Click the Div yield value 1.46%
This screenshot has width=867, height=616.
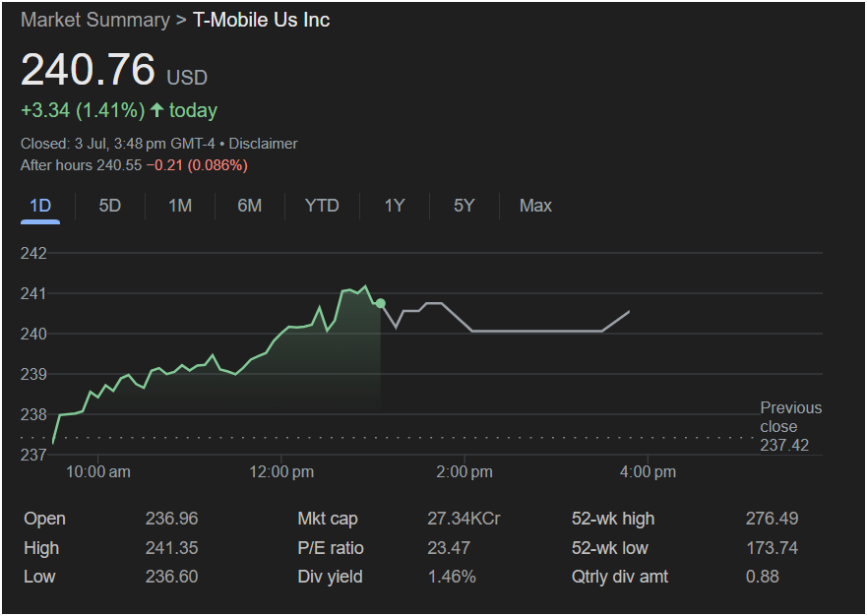tap(452, 577)
